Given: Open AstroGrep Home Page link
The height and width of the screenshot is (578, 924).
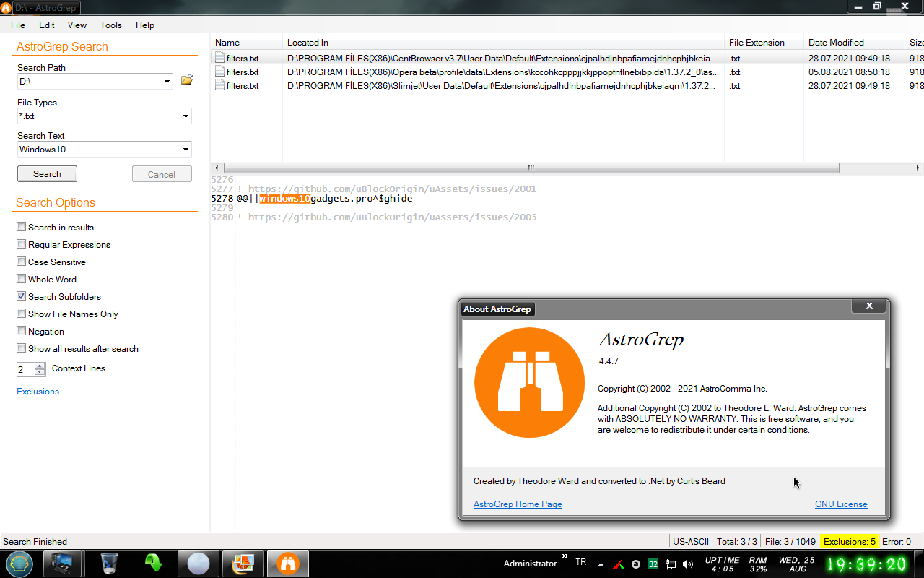Looking at the screenshot, I should pyautogui.click(x=518, y=504).
